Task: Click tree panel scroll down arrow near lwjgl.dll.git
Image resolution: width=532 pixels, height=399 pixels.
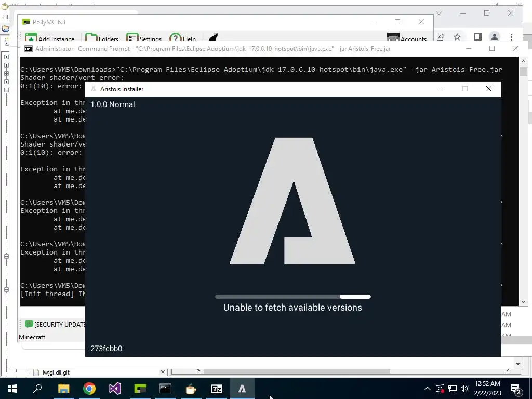Action: point(163,371)
